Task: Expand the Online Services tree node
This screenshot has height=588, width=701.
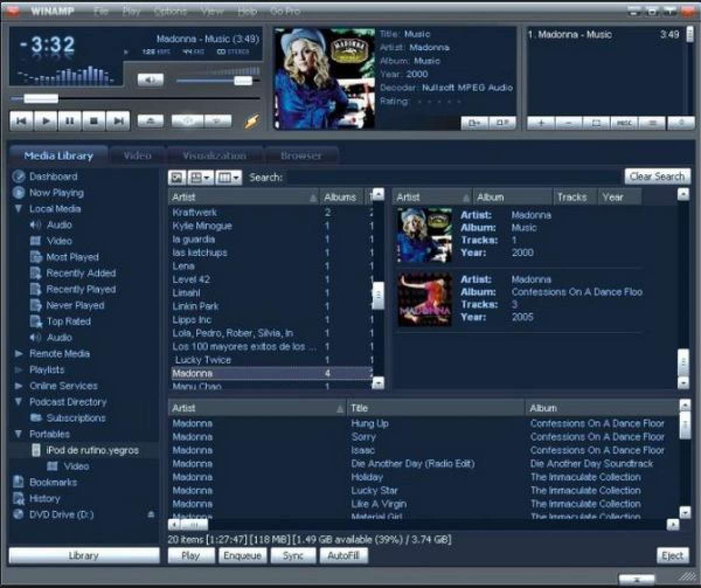Action: [19, 386]
